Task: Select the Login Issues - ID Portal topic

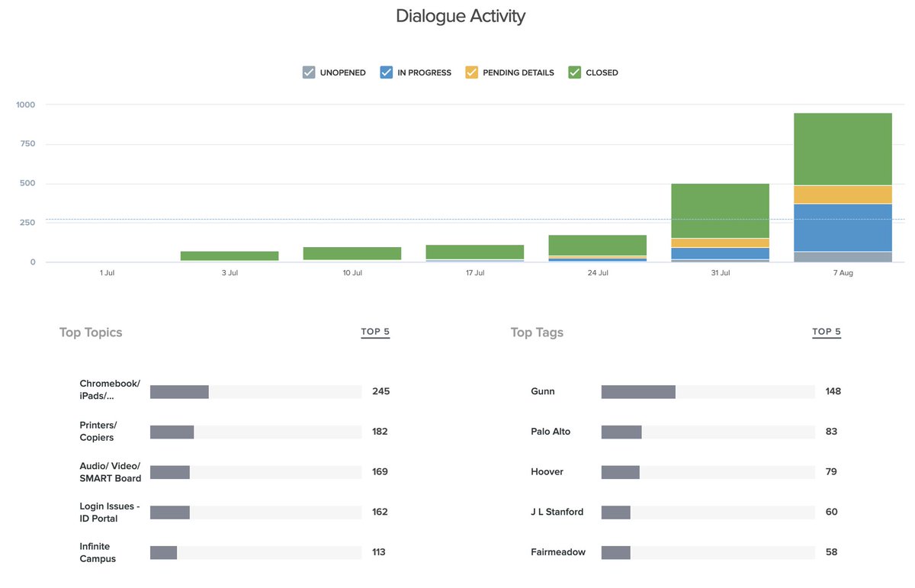Action: tap(110, 512)
